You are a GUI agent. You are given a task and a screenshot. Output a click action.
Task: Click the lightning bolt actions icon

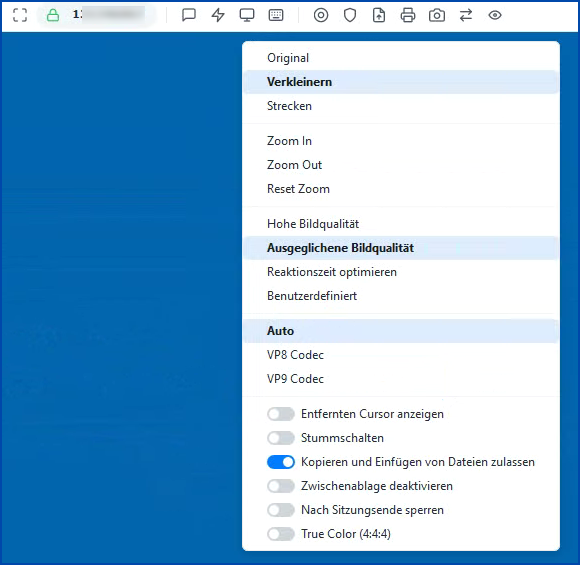218,15
